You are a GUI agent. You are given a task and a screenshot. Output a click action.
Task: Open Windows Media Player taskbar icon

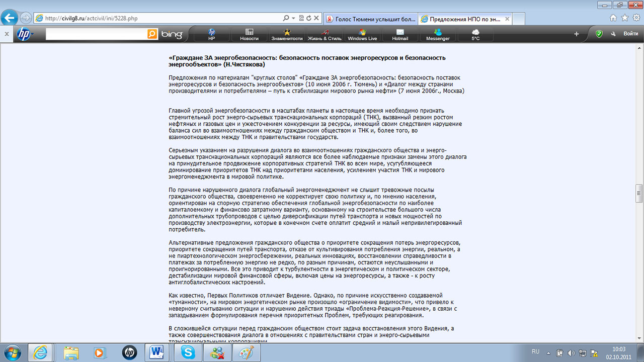pos(100,352)
